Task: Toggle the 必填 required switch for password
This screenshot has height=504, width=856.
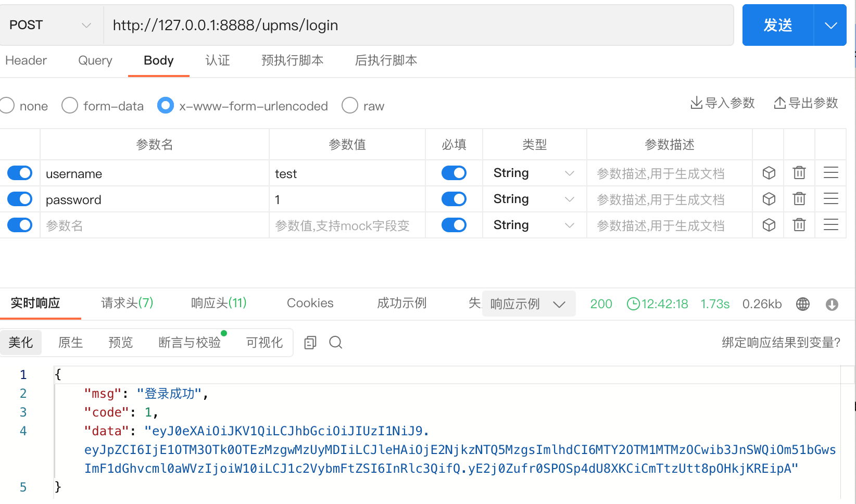Action: pos(454,199)
